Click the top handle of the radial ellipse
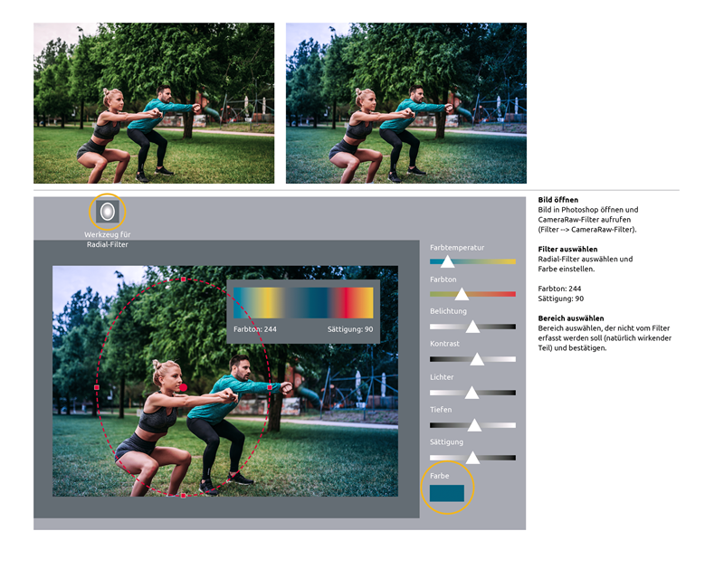 183,280
